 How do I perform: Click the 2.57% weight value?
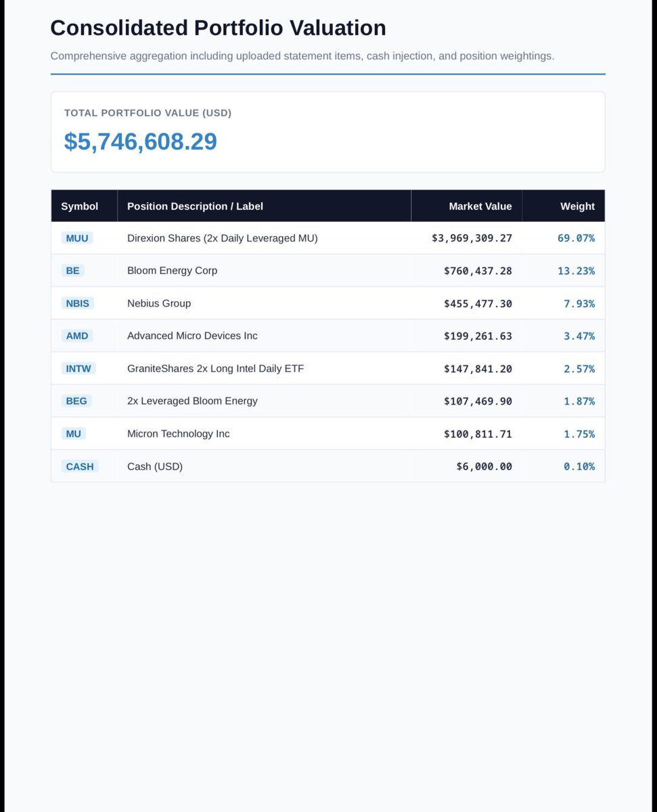click(x=579, y=368)
